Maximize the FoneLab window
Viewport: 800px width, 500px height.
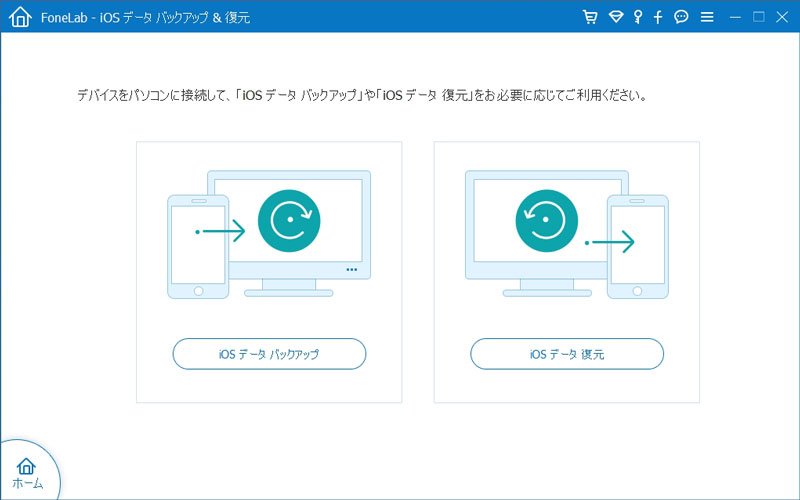click(759, 17)
